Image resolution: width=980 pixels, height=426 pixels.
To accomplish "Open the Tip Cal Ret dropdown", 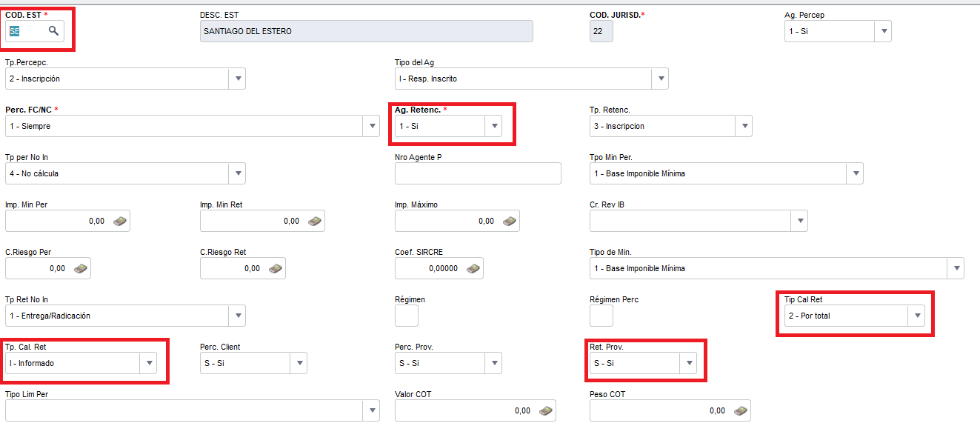I will [x=917, y=316].
